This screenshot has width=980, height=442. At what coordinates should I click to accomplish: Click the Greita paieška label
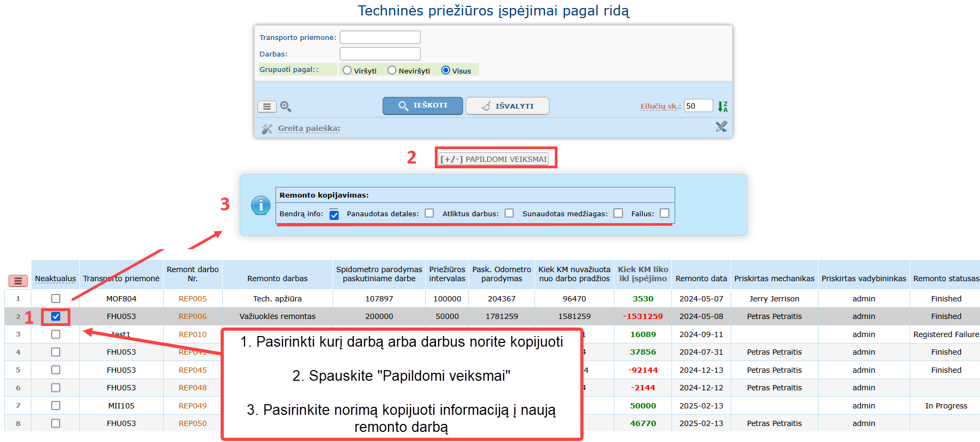[309, 128]
